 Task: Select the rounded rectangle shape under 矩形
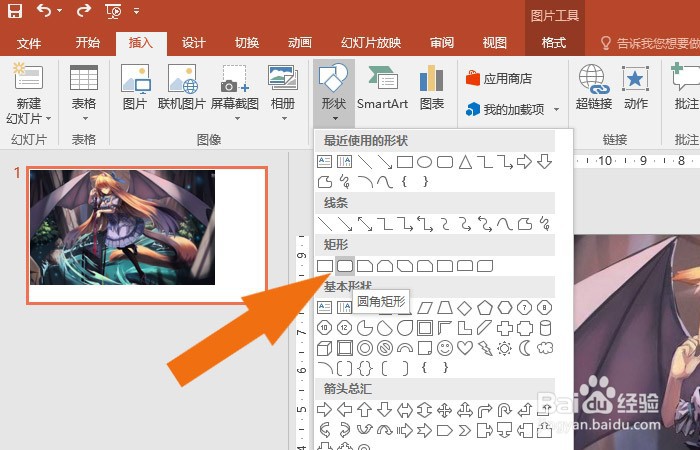point(345,266)
